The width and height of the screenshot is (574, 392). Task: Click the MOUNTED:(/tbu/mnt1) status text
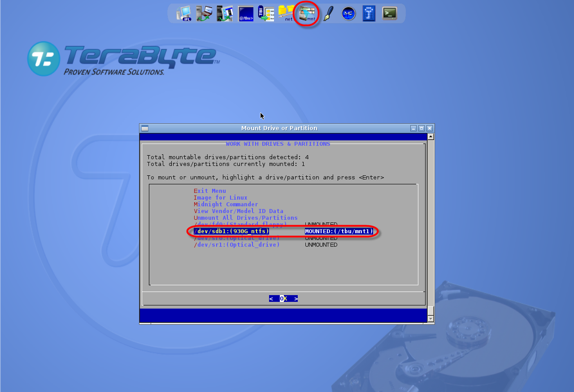[339, 231]
